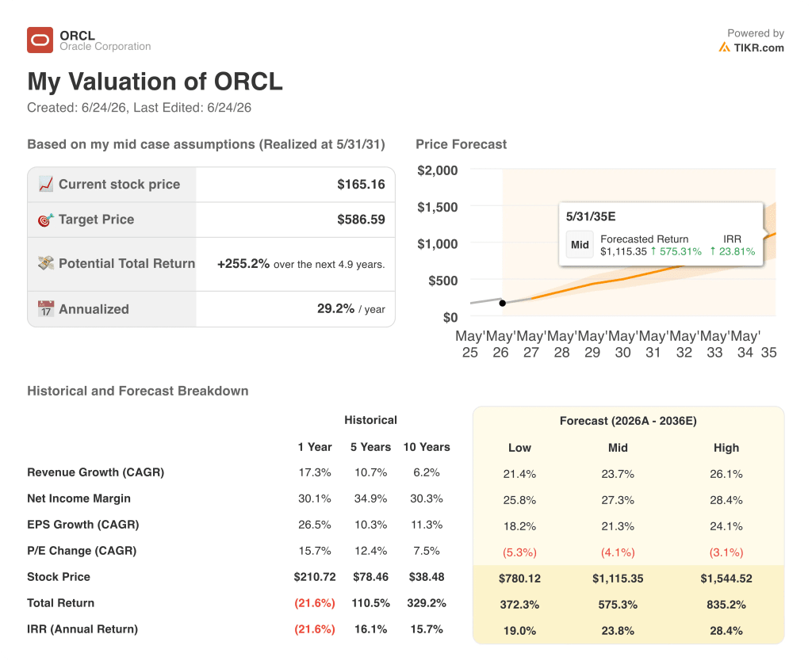812x661 pixels.
Task: Click the Low P/E change (5.3%)
Action: (519, 552)
